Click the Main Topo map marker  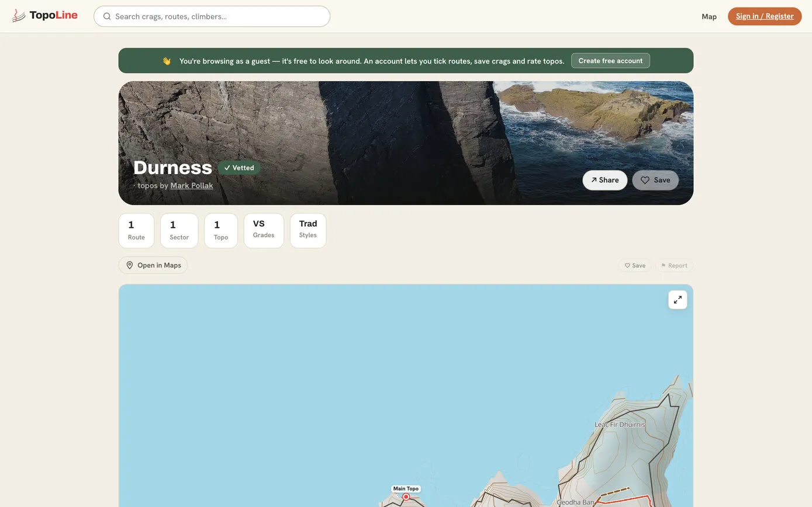pyautogui.click(x=406, y=496)
